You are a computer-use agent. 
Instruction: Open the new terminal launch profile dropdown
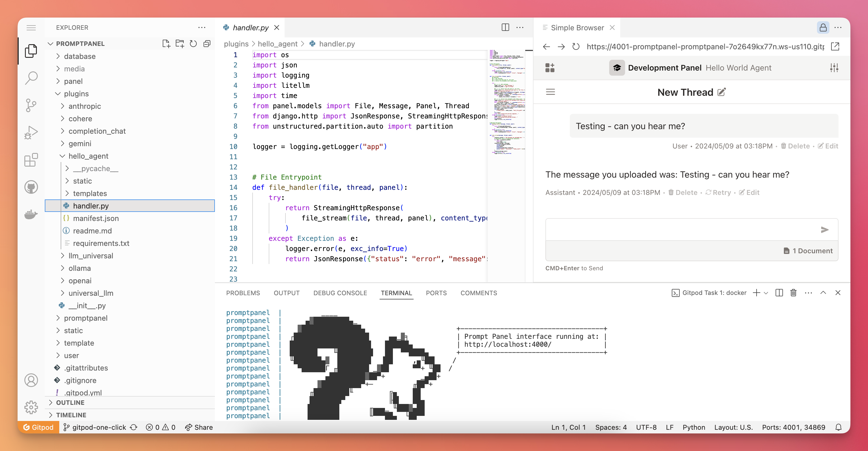pos(766,293)
